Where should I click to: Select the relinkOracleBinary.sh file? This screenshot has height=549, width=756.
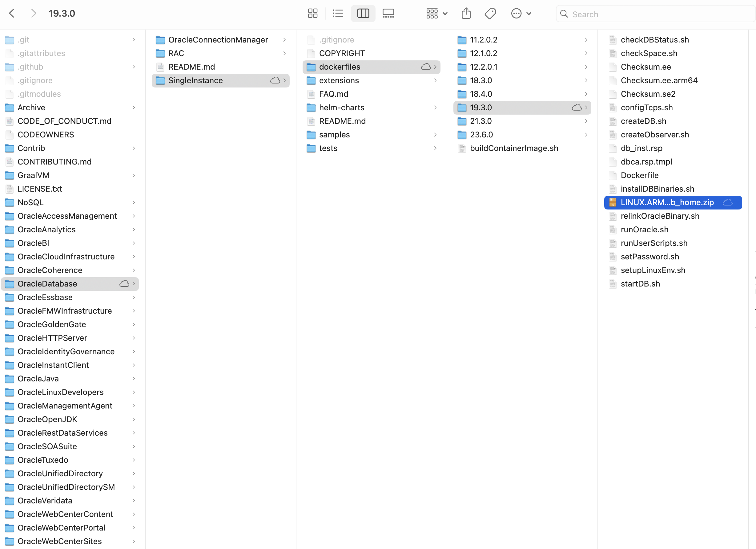click(x=673, y=216)
